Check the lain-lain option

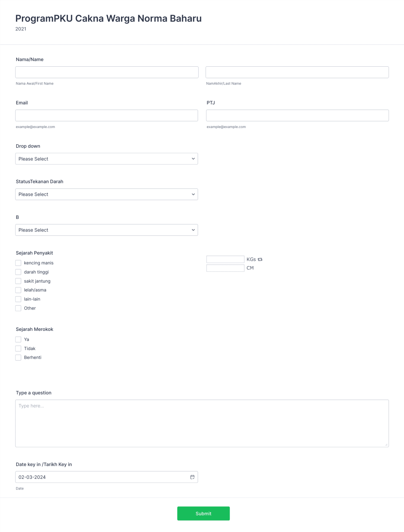click(18, 299)
